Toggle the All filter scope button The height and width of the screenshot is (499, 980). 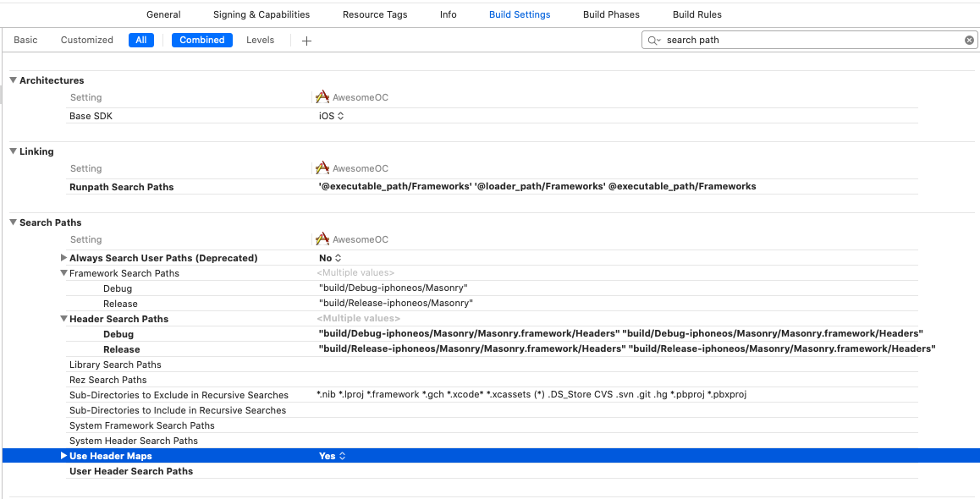pos(141,40)
